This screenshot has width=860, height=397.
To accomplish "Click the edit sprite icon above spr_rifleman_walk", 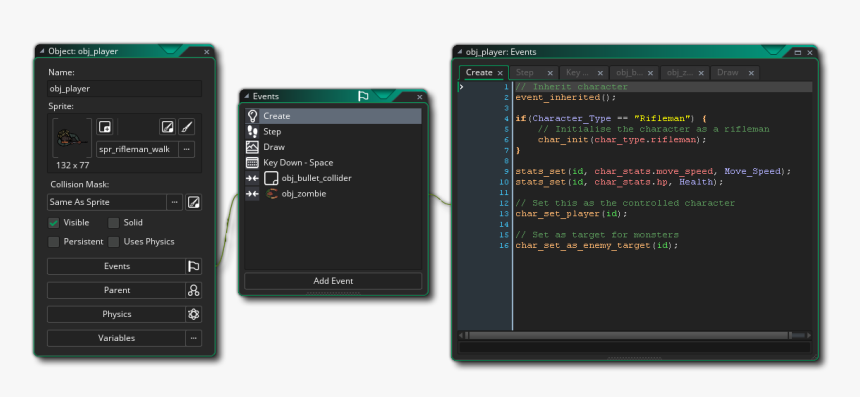I will point(168,127).
